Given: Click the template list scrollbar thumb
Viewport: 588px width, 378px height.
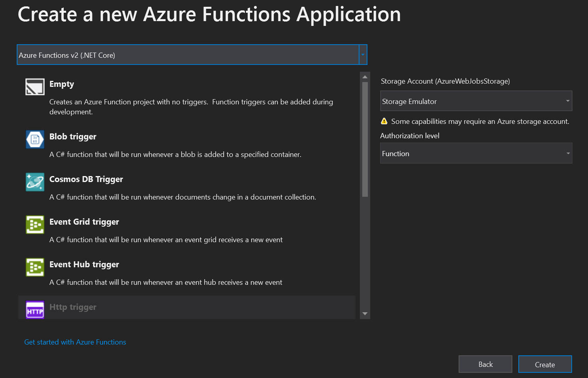Looking at the screenshot, I should pyautogui.click(x=365, y=139).
